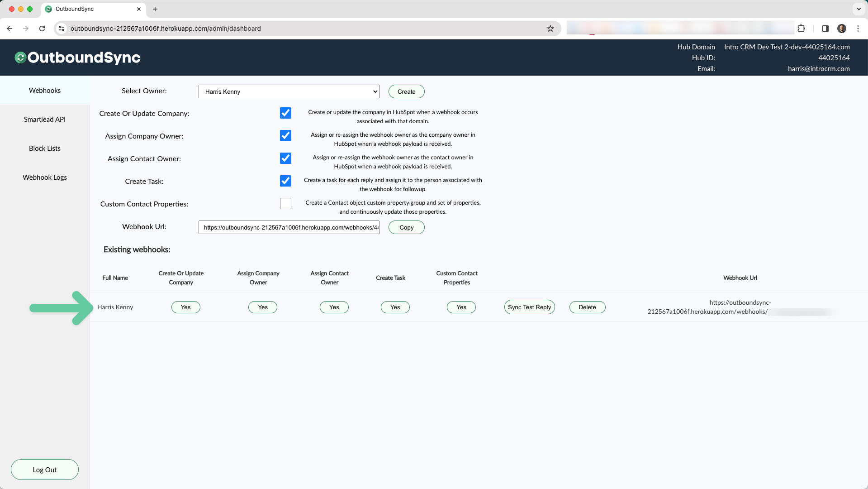Uncheck Assign Company Owner checkbox
The width and height of the screenshot is (868, 489).
pos(285,136)
